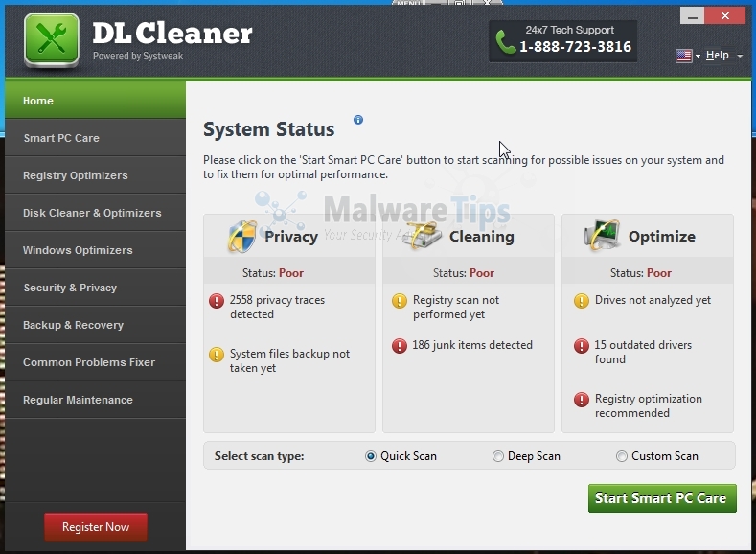Screen dimensions: 756x554
Task: Click 'Drives not analyzed yet' text
Action: click(653, 300)
